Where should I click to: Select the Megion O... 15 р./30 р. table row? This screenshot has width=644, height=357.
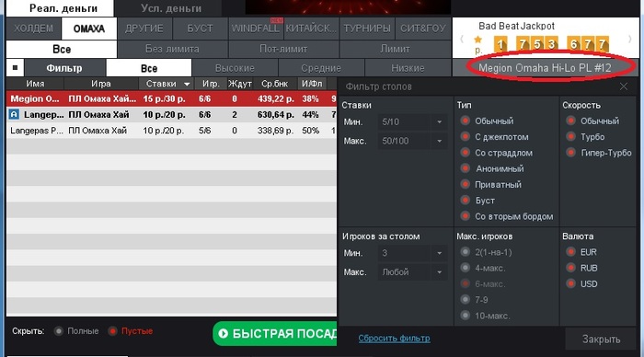click(x=172, y=99)
